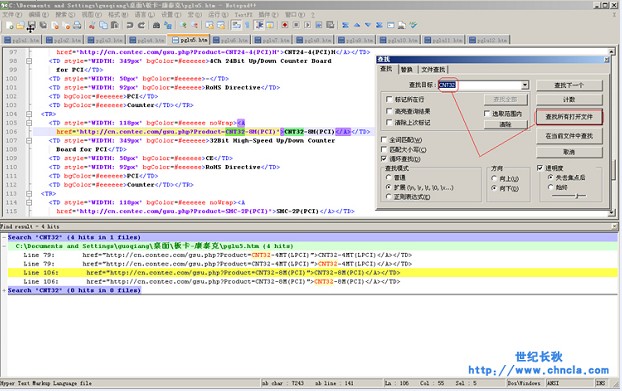Click the 计数 button

[569, 99]
